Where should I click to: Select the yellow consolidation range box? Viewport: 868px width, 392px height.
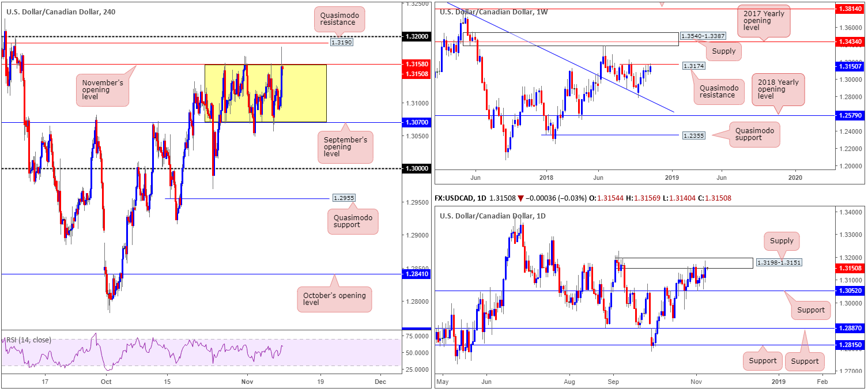266,93
